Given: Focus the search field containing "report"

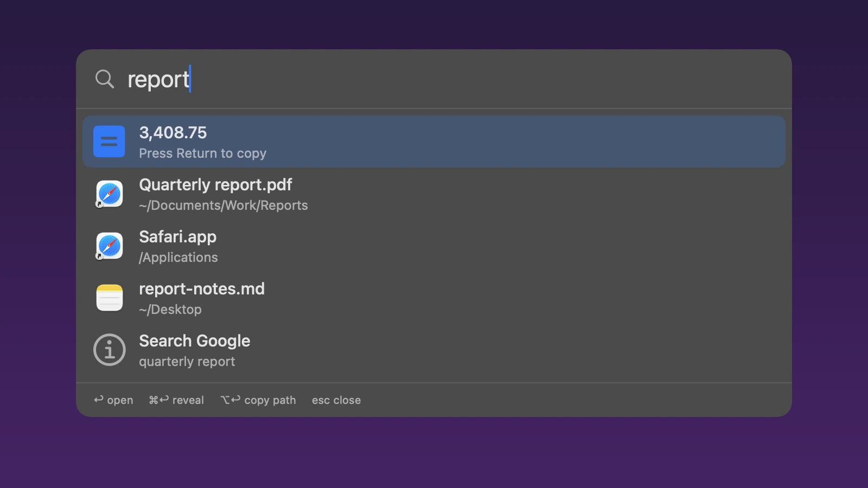Looking at the screenshot, I should click(x=434, y=79).
